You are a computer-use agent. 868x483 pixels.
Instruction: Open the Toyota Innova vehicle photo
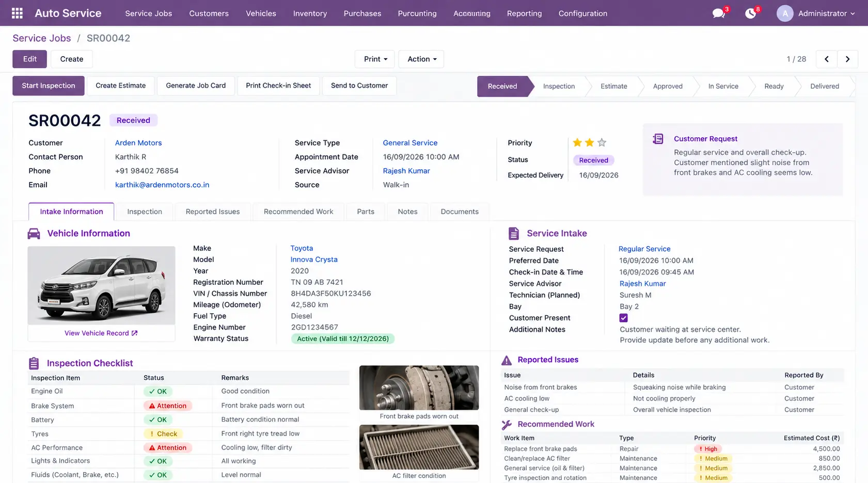click(x=101, y=285)
